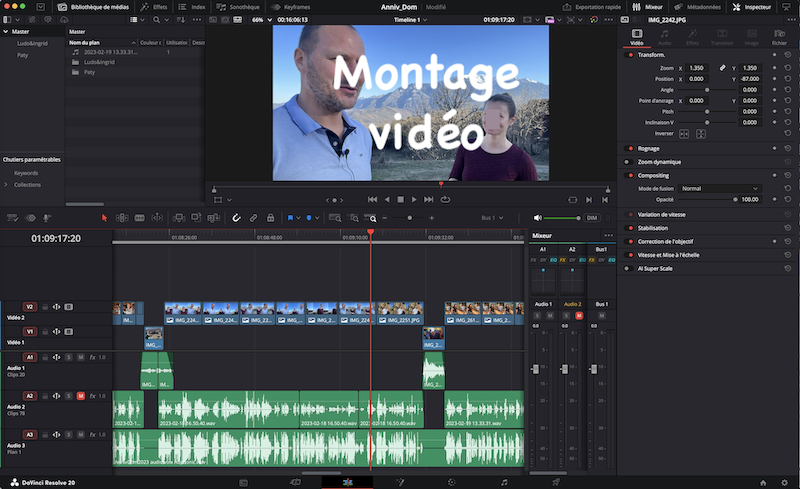Viewport: 800px width, 489px height.
Task: Mute the Audio 2 track header
Action: coord(81,396)
